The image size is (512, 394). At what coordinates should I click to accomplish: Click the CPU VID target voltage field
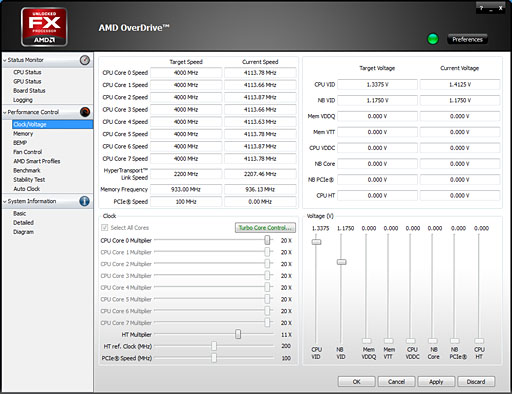(x=377, y=85)
